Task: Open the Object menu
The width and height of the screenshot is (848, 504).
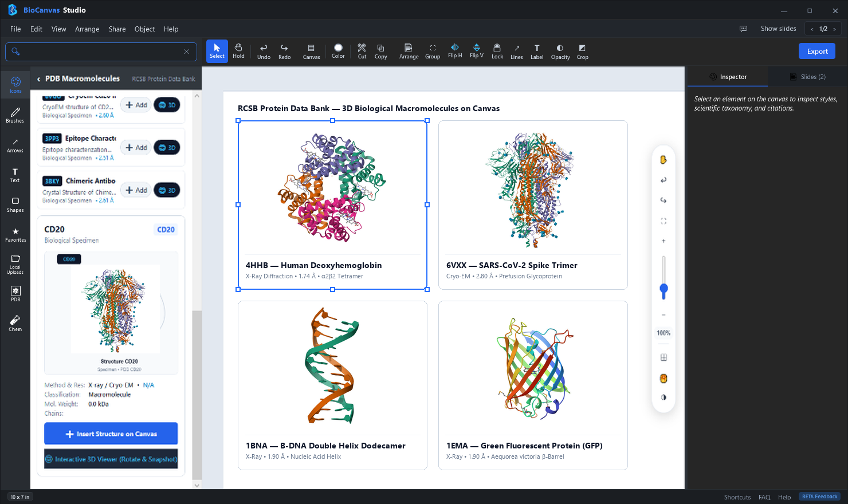Action: [x=144, y=29]
